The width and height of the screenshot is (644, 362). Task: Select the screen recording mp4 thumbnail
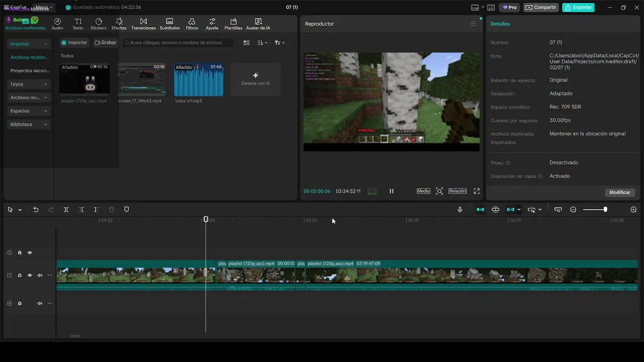coord(141,79)
